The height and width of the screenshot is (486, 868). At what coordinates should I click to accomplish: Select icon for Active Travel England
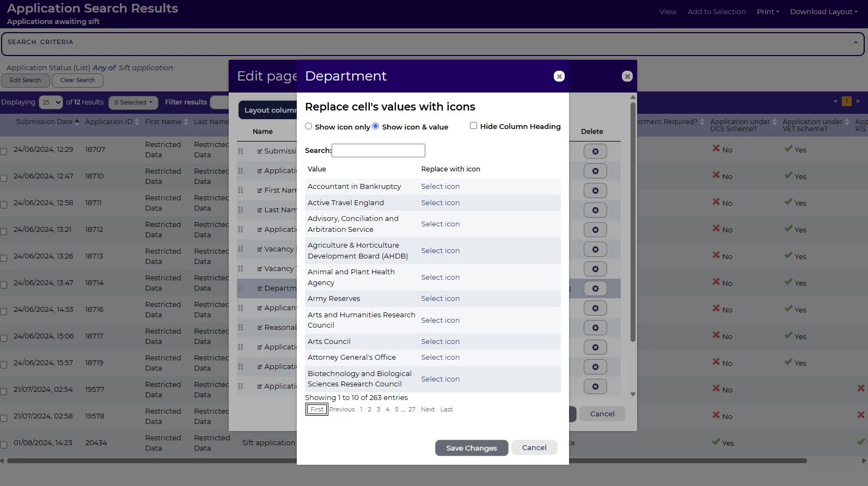(x=441, y=202)
